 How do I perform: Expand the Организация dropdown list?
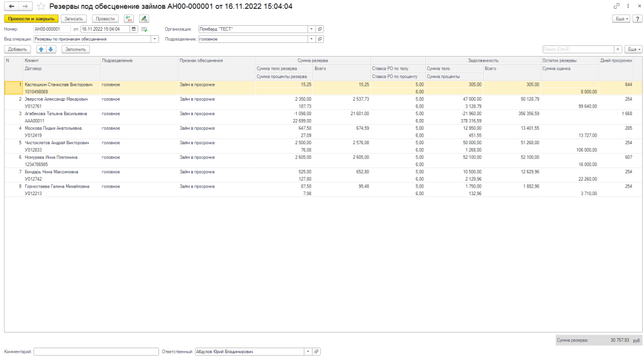[311, 29]
